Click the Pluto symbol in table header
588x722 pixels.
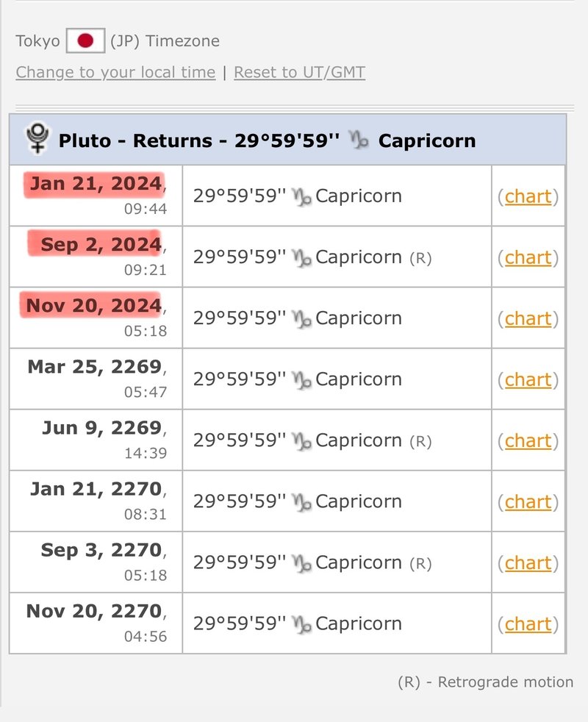pyautogui.click(x=37, y=139)
